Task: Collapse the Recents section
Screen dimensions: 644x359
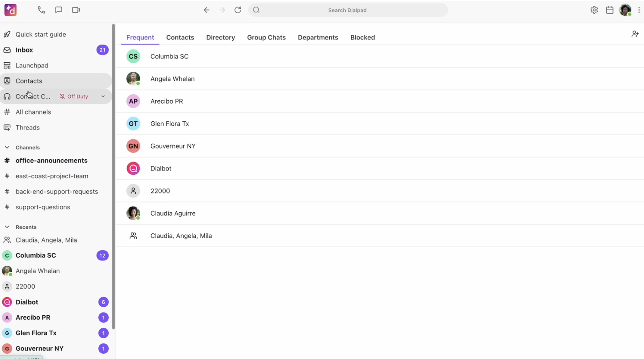Action: [7, 227]
